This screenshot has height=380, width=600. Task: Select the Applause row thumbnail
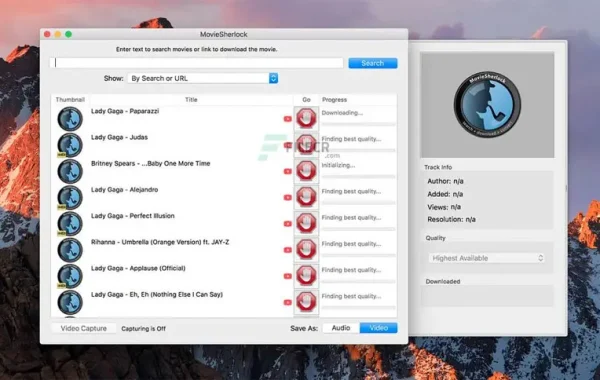(70, 276)
